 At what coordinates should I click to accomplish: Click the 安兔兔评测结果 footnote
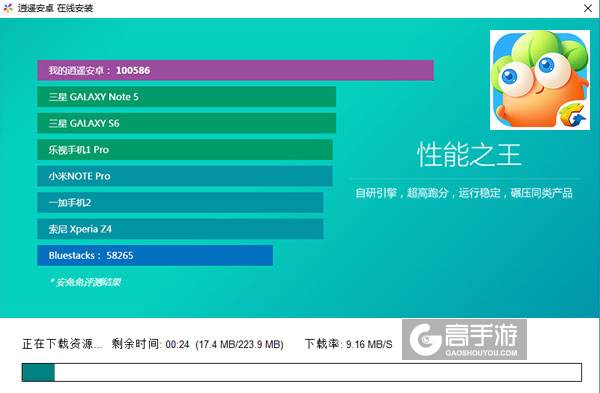click(x=85, y=282)
